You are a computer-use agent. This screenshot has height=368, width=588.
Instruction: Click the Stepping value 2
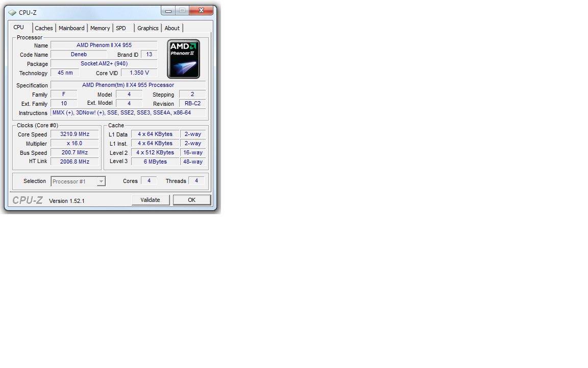click(192, 94)
